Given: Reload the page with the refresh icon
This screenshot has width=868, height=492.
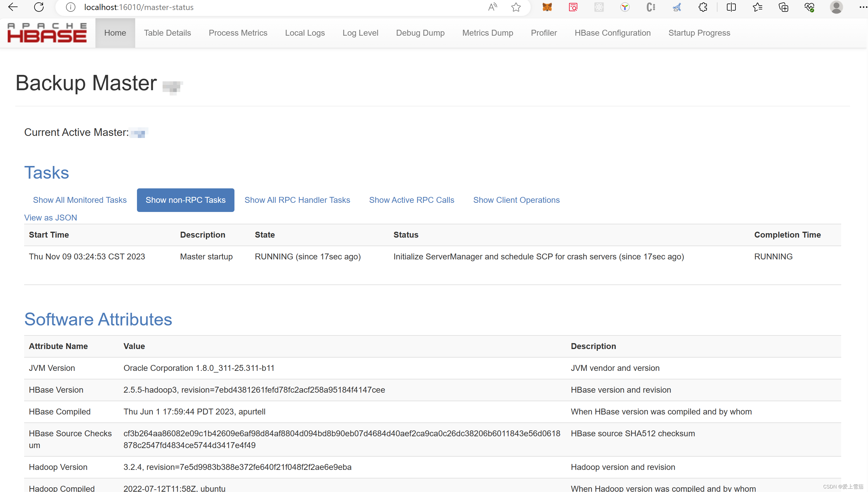Looking at the screenshot, I should pyautogui.click(x=39, y=7).
